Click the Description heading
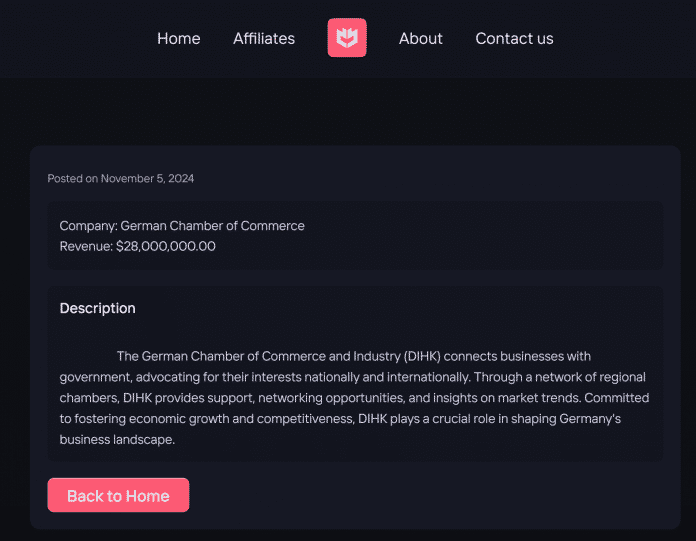 [97, 308]
